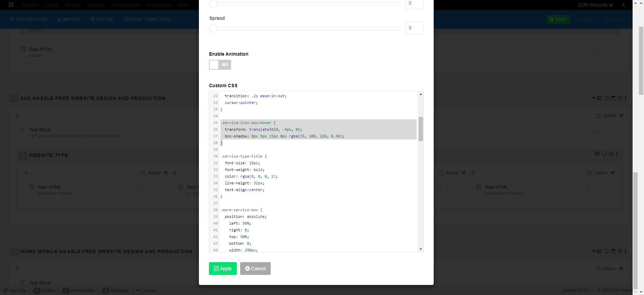Collapse the 5U® Hassle-Free Website Design section
Viewport: 644px width, 295px height.
pos(594,98)
